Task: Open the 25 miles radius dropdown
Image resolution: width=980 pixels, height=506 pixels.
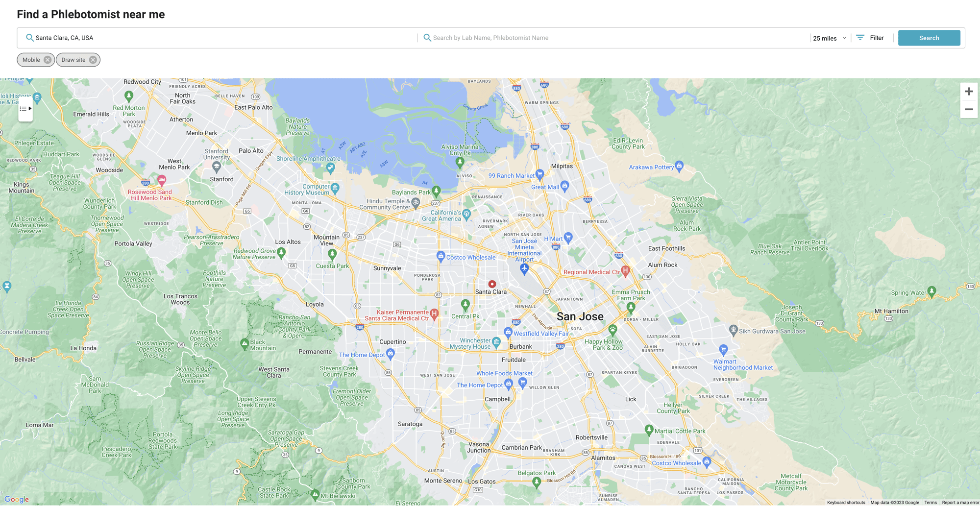Action: (x=829, y=38)
